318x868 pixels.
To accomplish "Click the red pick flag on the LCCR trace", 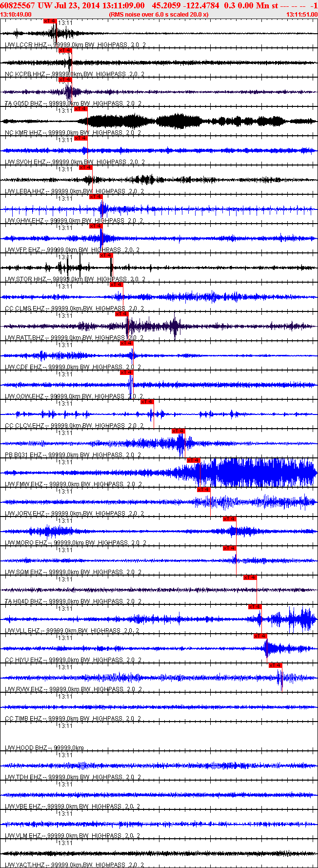I will [x=50, y=21].
